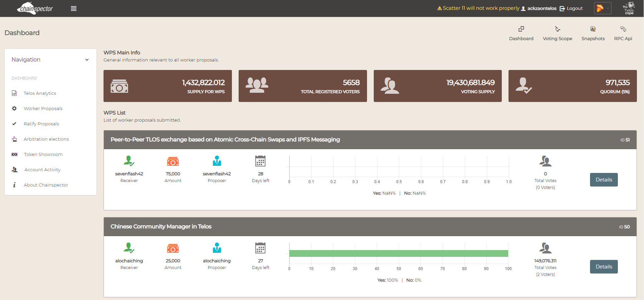The image size is (644, 300).
Task: Collapse the Navigation panel chevron
Action: [87, 60]
